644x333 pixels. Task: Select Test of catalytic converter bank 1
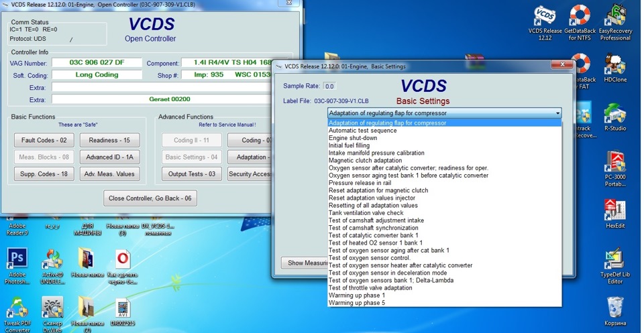444,235
